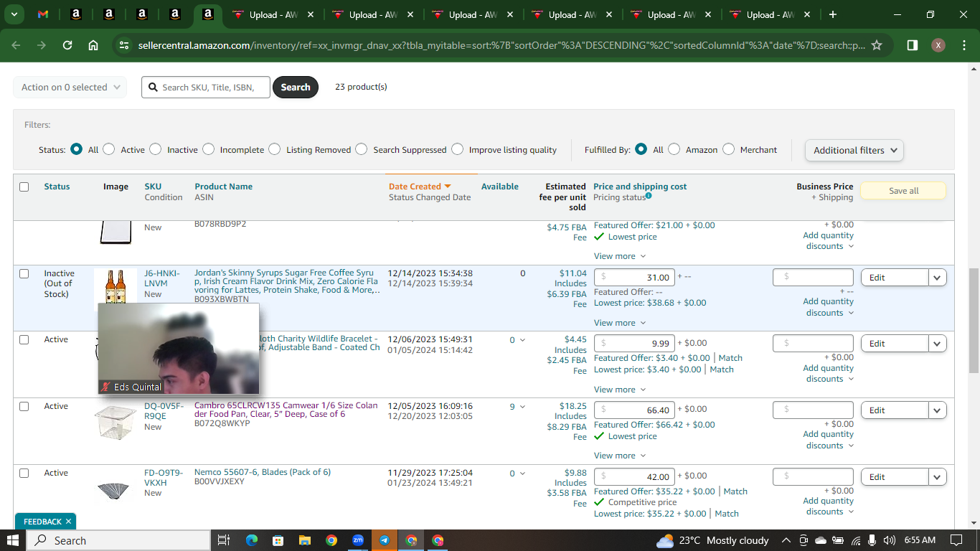Open the Edit dropdown arrow for Cambro pan

click(x=938, y=410)
